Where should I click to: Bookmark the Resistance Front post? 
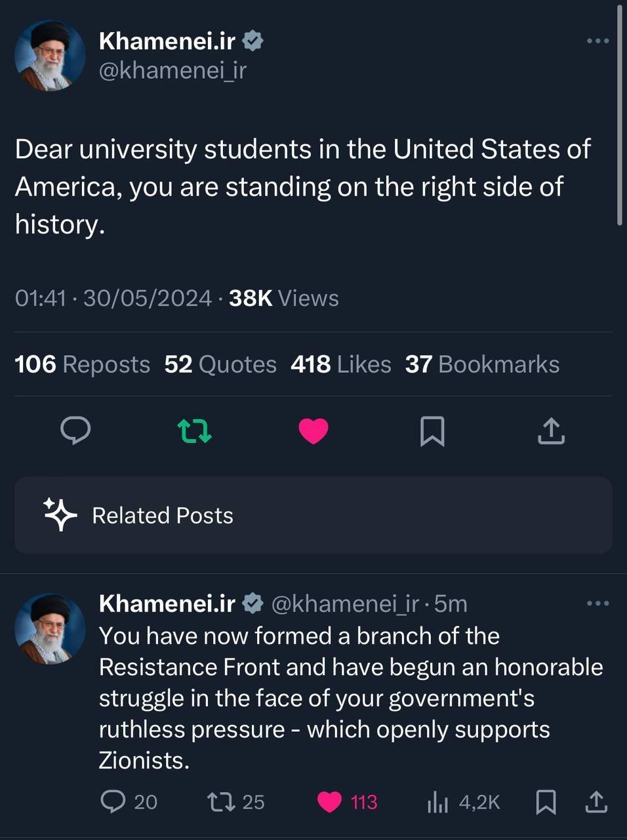click(546, 801)
